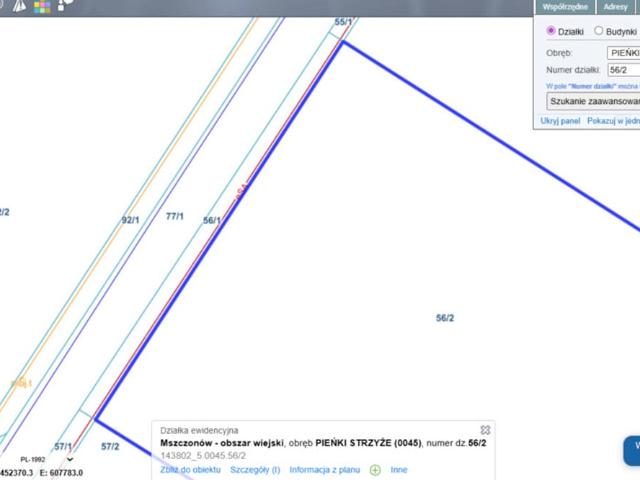Select the Działki radio button
Screen dimensions: 640x480
pyautogui.click(x=550, y=31)
